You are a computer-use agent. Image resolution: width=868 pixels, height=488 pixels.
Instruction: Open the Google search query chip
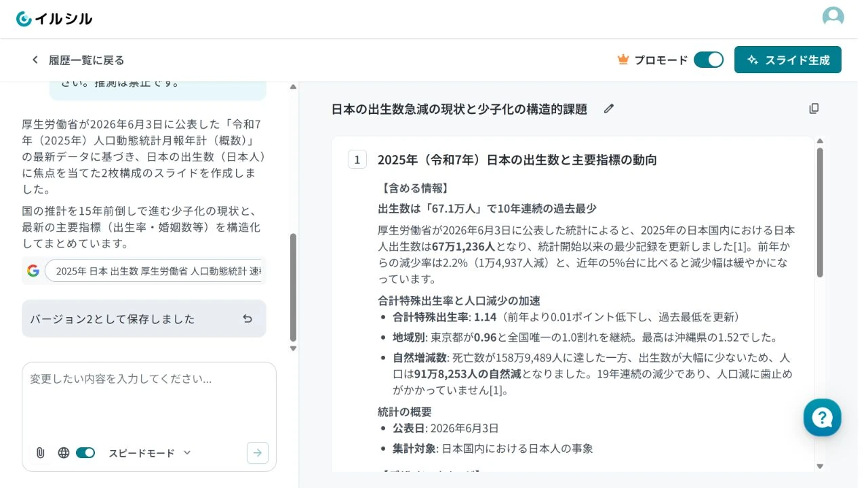[x=155, y=270]
